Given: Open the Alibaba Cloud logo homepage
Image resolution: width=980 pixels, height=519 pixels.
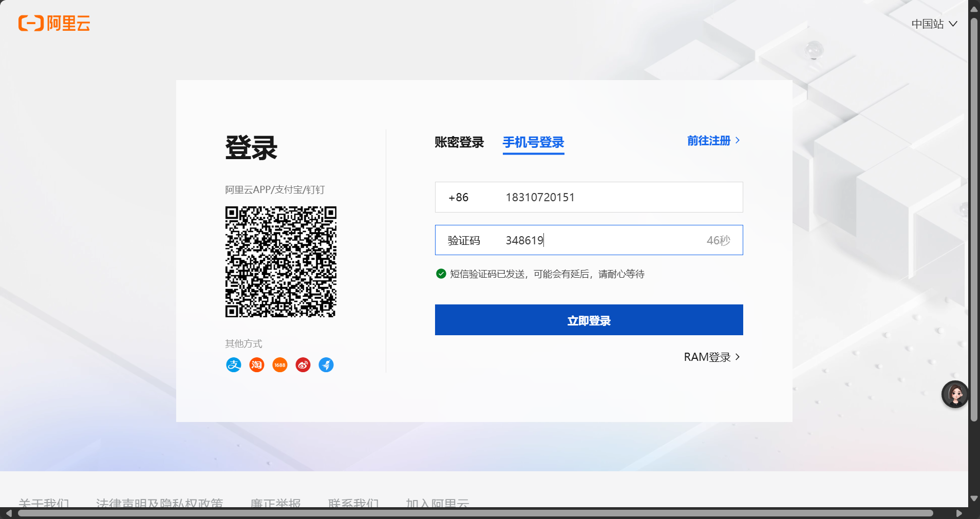Looking at the screenshot, I should (x=54, y=23).
